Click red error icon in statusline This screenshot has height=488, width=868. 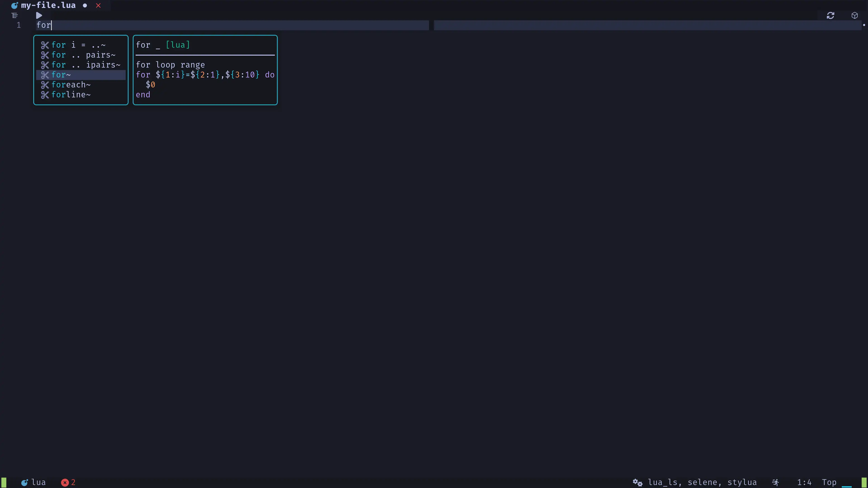coord(65,483)
